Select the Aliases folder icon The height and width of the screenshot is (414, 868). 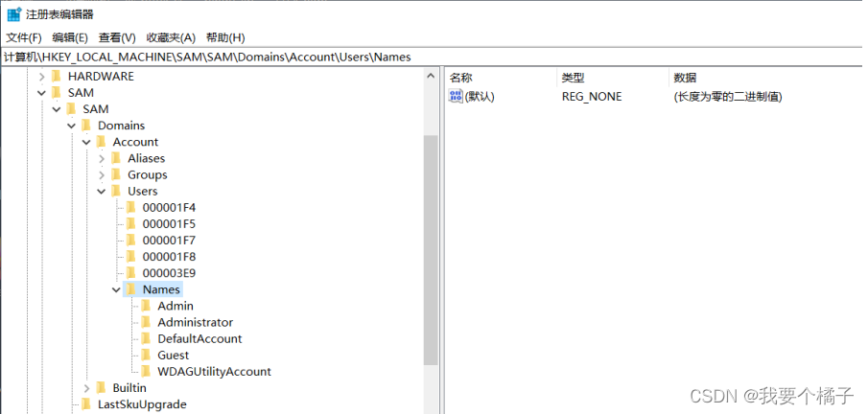coord(116,158)
